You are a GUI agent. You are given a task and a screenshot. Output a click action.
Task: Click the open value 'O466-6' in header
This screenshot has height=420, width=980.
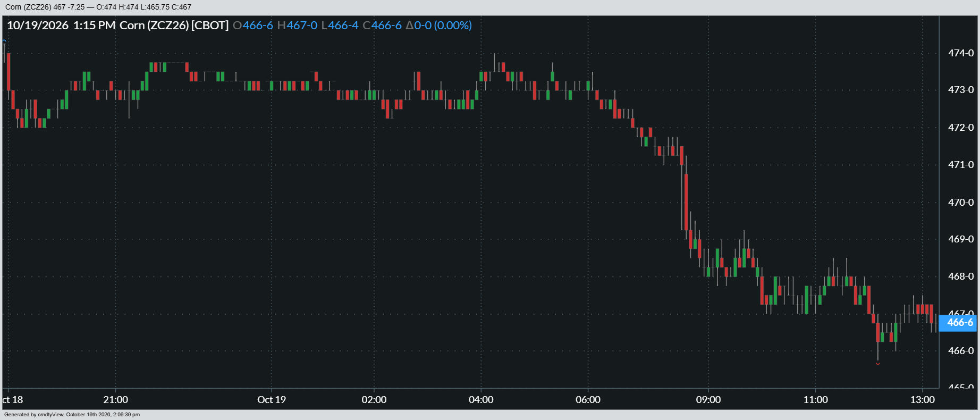click(x=253, y=26)
